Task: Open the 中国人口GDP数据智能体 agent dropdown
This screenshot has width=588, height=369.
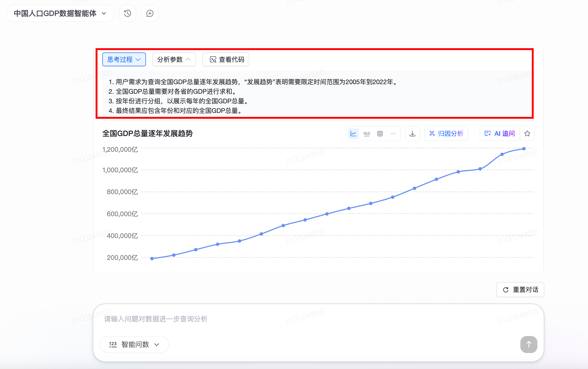Action: [60, 13]
